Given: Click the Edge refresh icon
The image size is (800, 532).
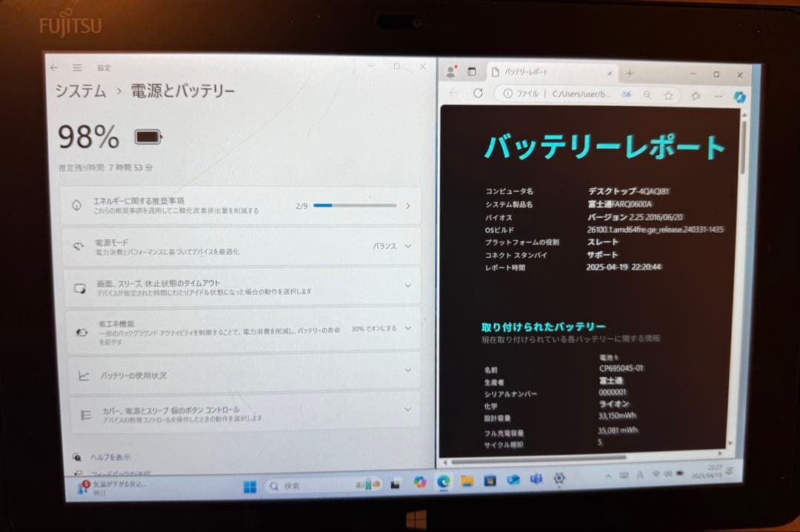Looking at the screenshot, I should pos(478,95).
